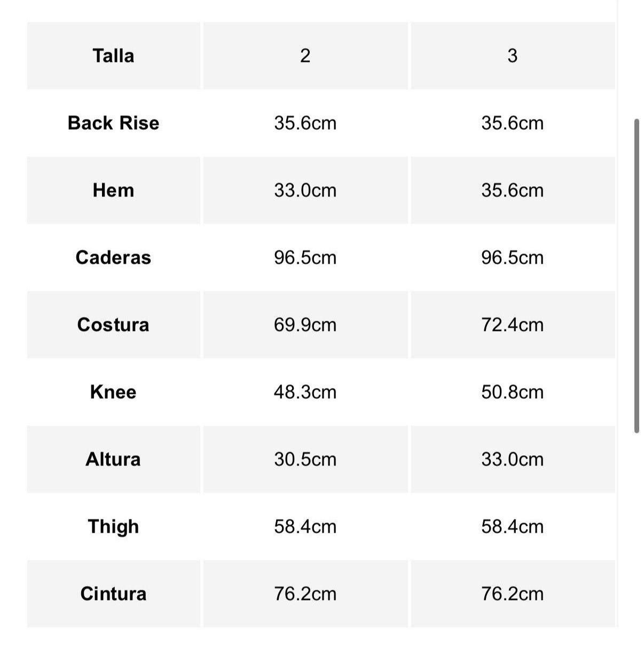Select the size 2 column header
Screen dimensions: 644x648
(x=305, y=56)
